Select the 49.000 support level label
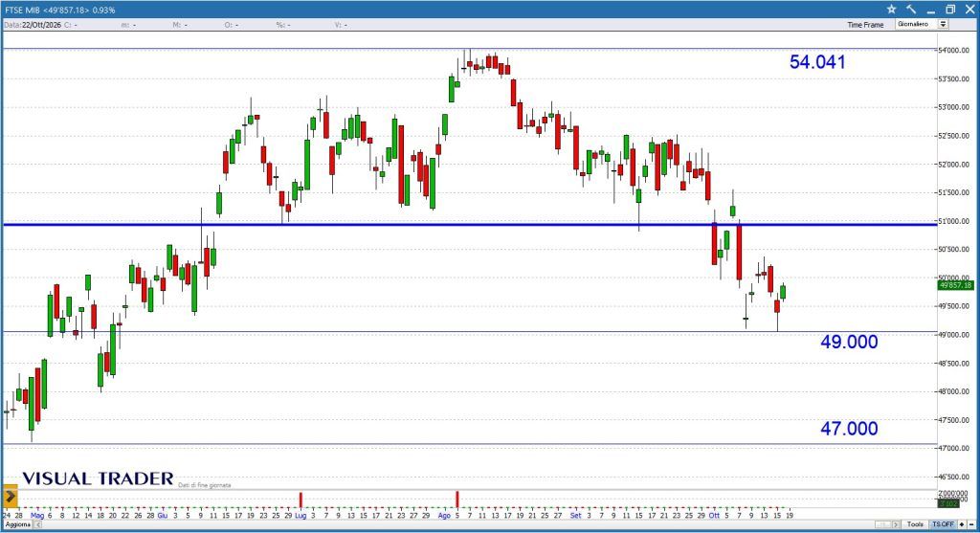The height and width of the screenshot is (533, 980). click(x=849, y=342)
